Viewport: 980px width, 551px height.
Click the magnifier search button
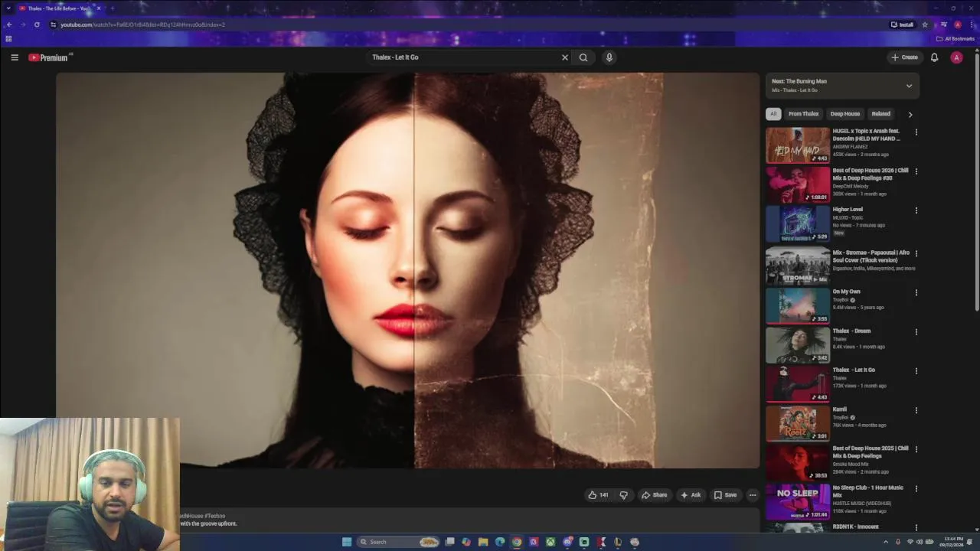click(x=583, y=57)
